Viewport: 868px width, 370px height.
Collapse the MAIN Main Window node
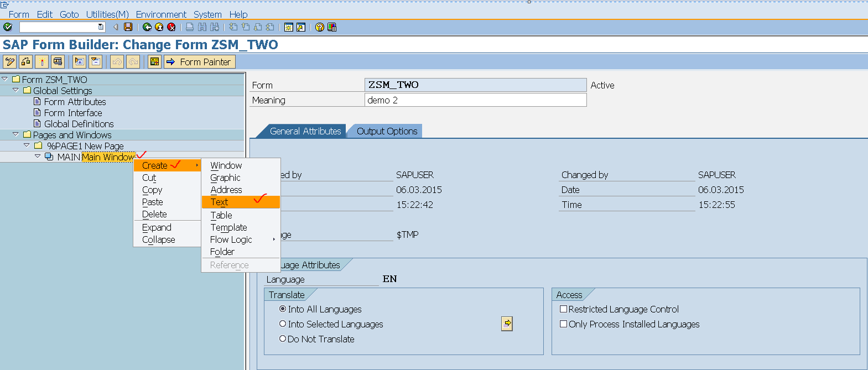pos(38,157)
